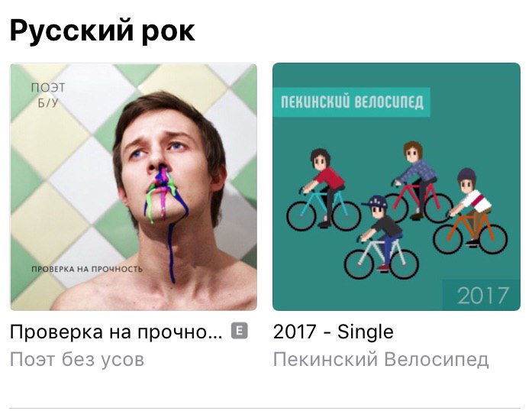Open the Пекинский Велосипед 2017 album cover
Image resolution: width=532 pixels, height=414 pixels.
point(396,187)
